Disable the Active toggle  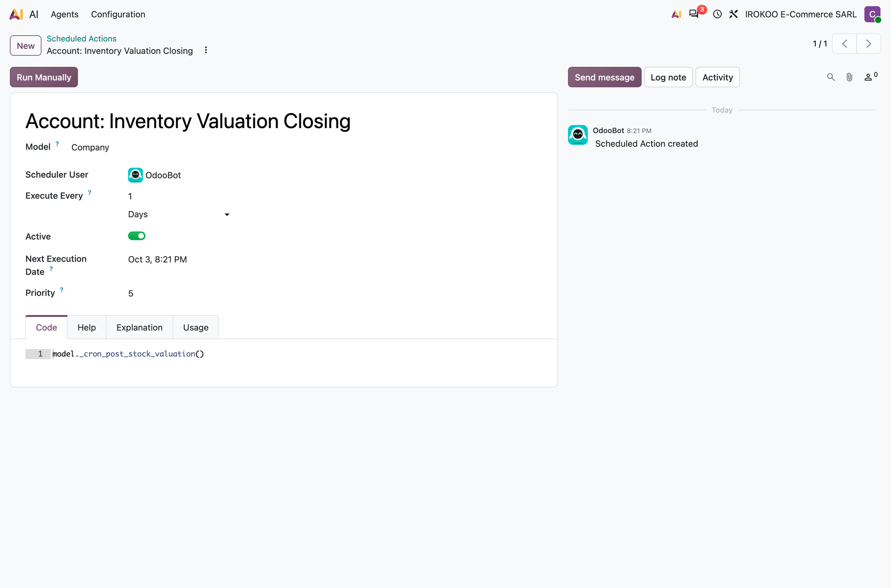point(137,236)
